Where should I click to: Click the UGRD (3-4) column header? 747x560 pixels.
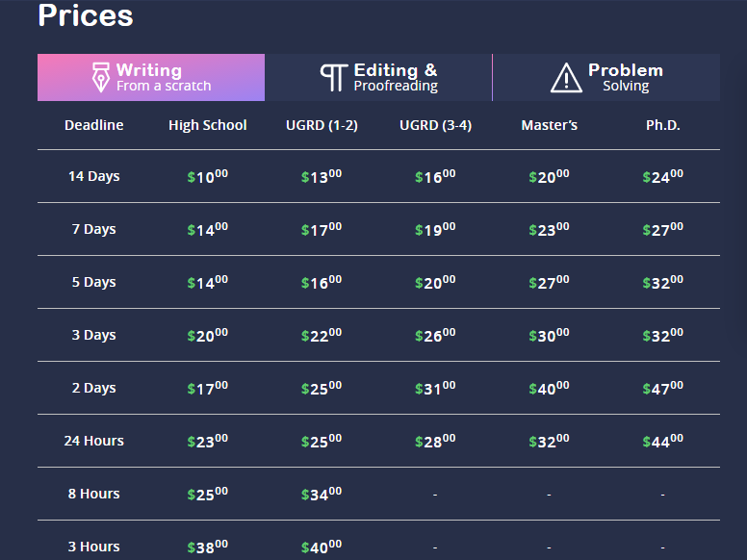(x=435, y=125)
